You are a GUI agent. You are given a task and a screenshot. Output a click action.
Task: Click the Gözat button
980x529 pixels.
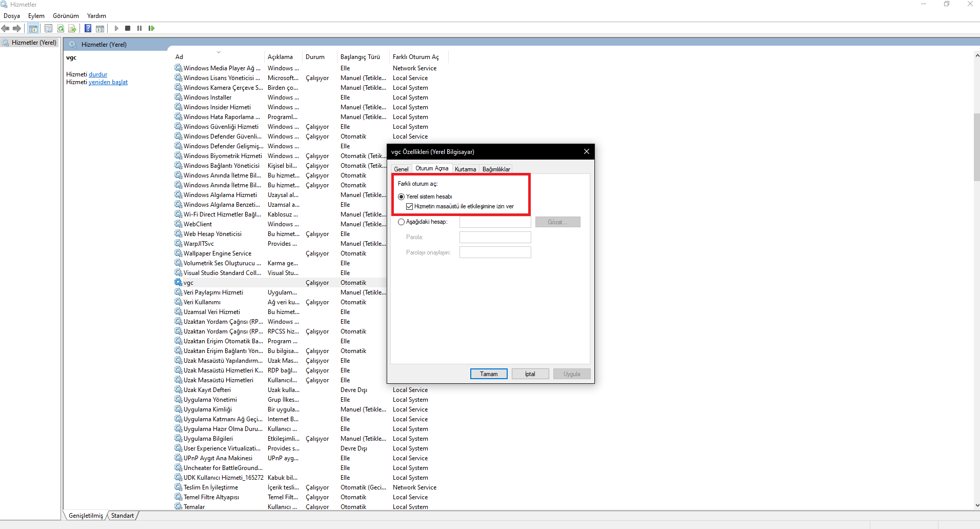tap(558, 222)
